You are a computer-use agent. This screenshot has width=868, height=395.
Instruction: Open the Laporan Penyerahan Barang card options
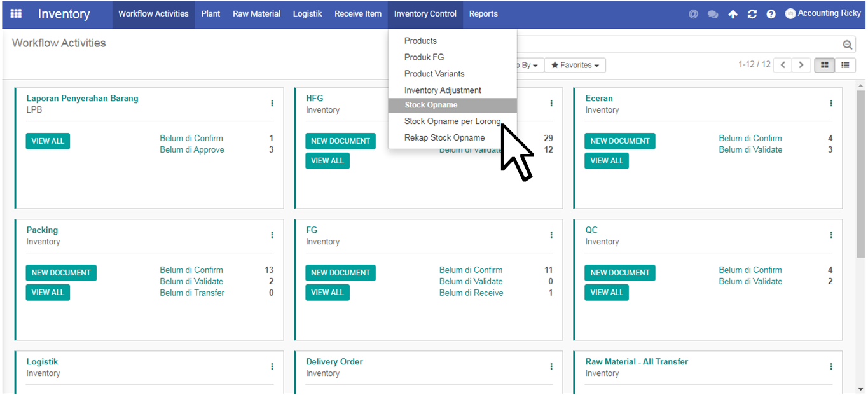tap(272, 103)
